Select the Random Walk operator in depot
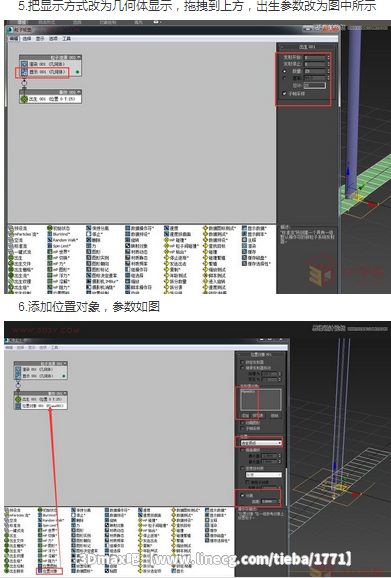The image size is (391, 578). [x=62, y=240]
